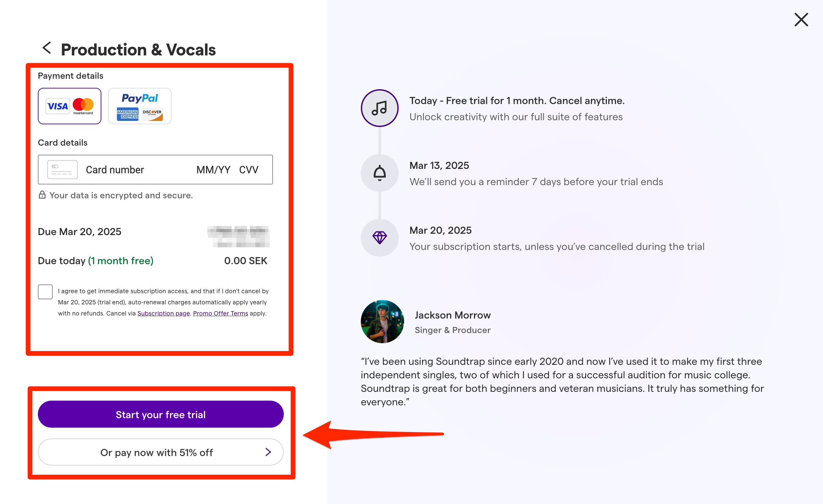This screenshot has width=823, height=504.
Task: Click Jackson Morrow's profile photo
Action: (x=382, y=321)
